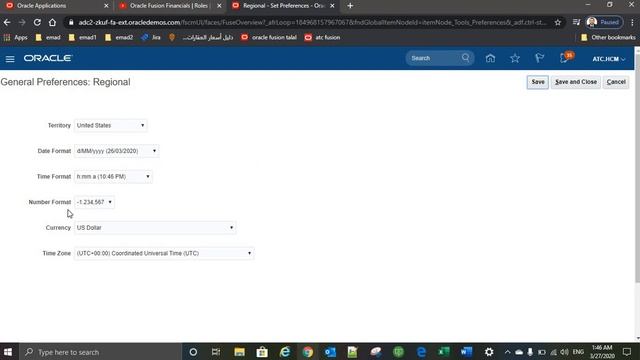
Task: Close the Oracle Fusion Financials tab
Action: click(x=219, y=6)
